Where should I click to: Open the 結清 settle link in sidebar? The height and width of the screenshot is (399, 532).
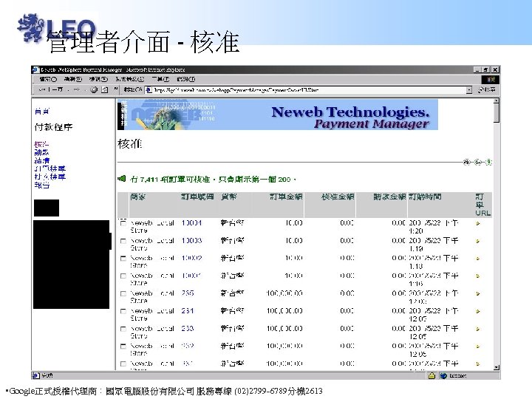[x=41, y=160]
